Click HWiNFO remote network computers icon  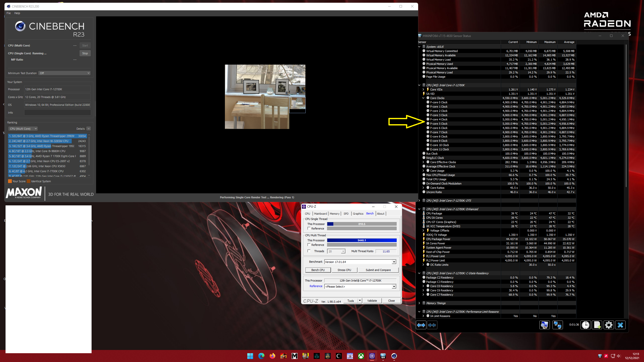557,325
